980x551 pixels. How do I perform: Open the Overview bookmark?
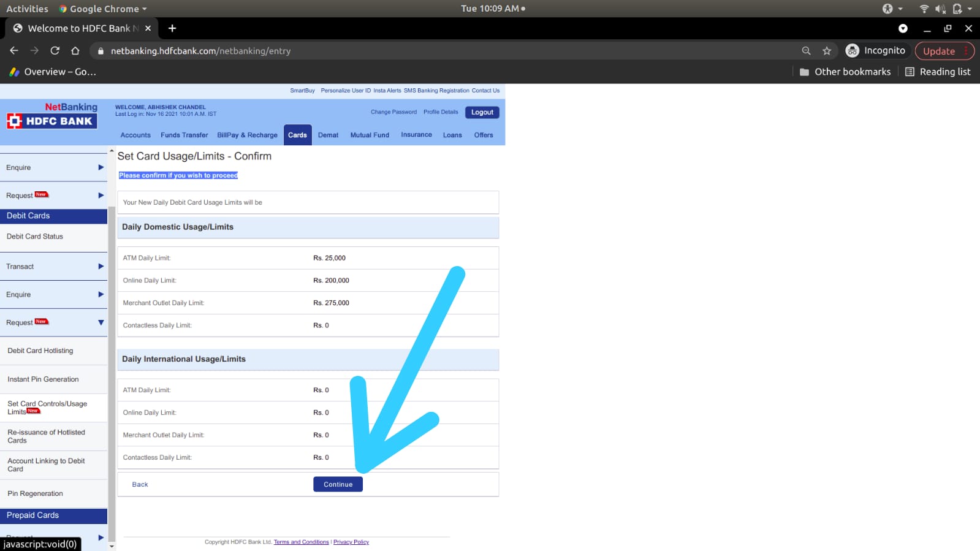(x=53, y=72)
